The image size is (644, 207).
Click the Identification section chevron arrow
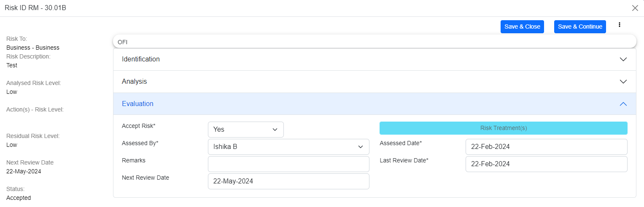[x=623, y=59]
